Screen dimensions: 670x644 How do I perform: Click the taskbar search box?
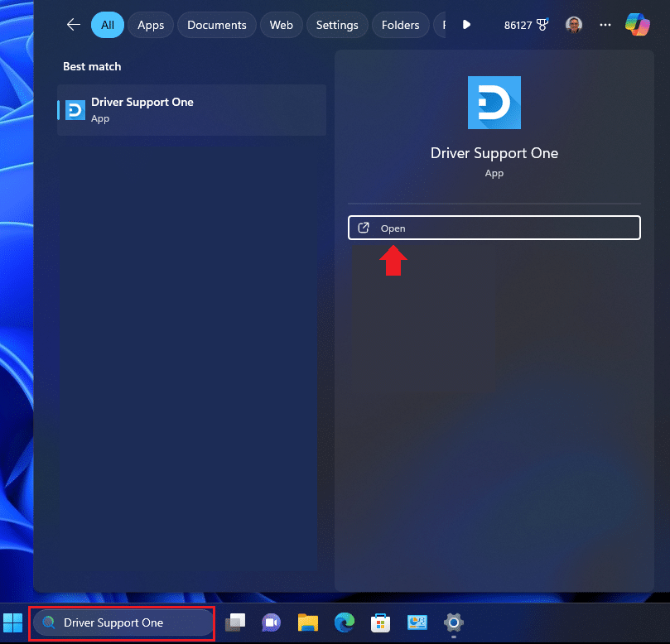click(123, 622)
